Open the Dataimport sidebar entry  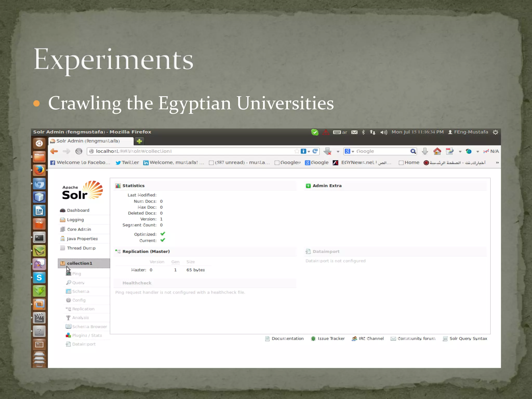point(81,344)
